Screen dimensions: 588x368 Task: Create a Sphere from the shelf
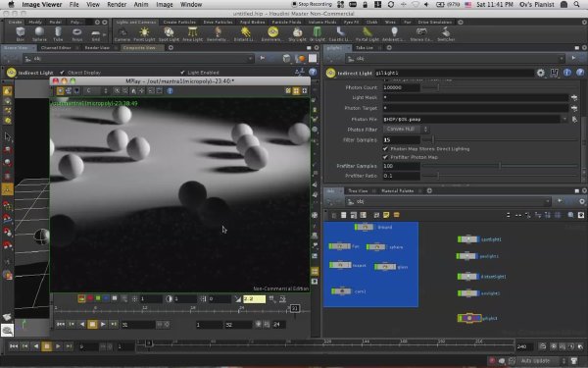coord(39,34)
